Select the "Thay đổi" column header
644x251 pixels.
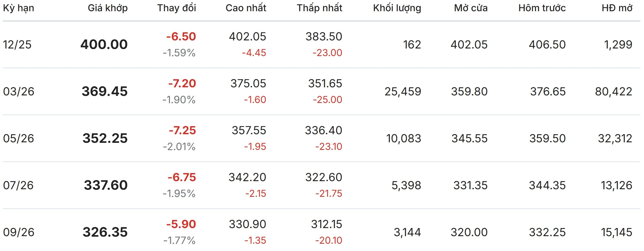176,8
